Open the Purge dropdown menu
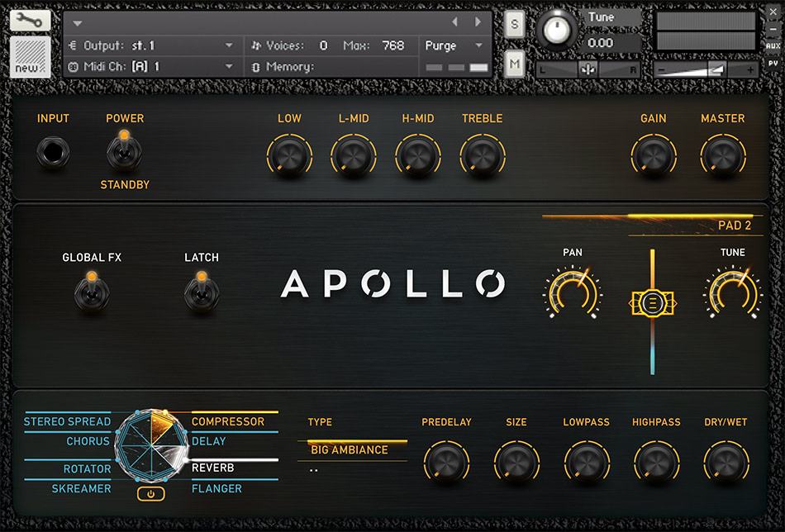 [452, 46]
